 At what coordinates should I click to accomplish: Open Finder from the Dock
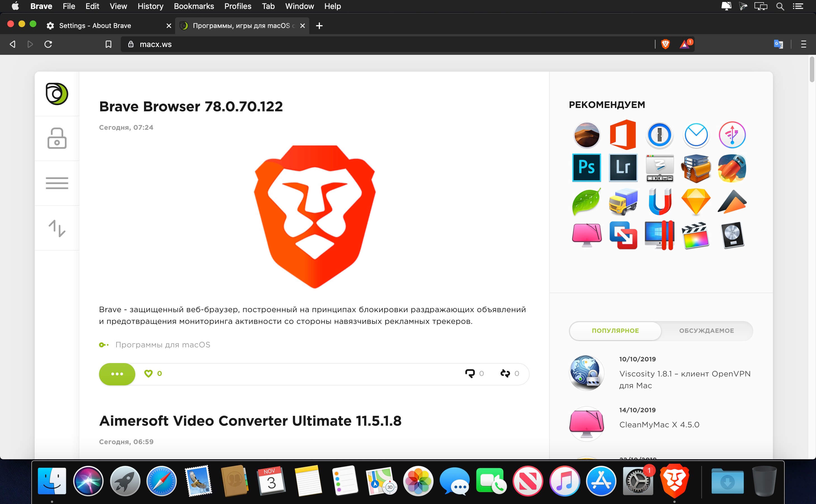coord(52,481)
